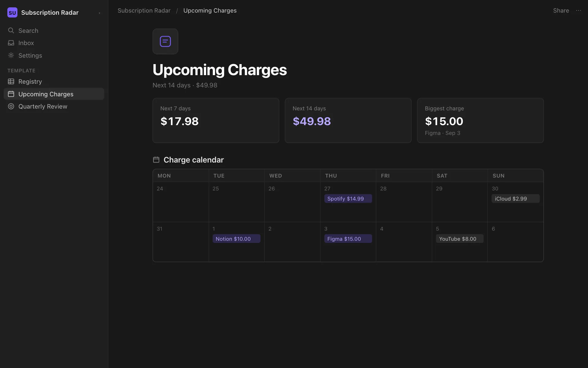Image resolution: width=588 pixels, height=368 pixels.
Task: Click the Quarterly Review target icon
Action: [11, 106]
